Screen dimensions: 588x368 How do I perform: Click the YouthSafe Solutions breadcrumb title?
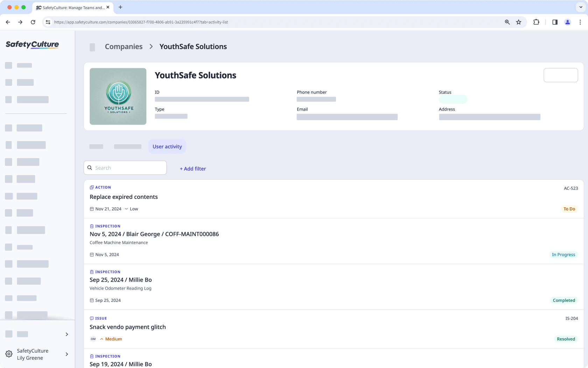coord(193,47)
